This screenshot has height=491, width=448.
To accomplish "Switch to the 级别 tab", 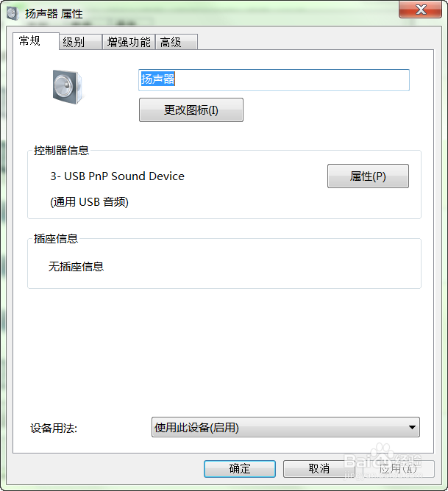I will pyautogui.click(x=80, y=42).
